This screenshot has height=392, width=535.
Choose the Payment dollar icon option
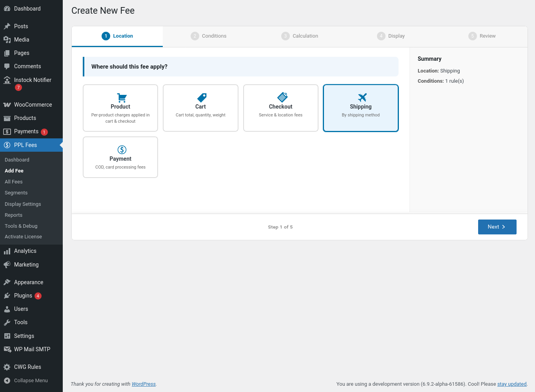tap(122, 150)
